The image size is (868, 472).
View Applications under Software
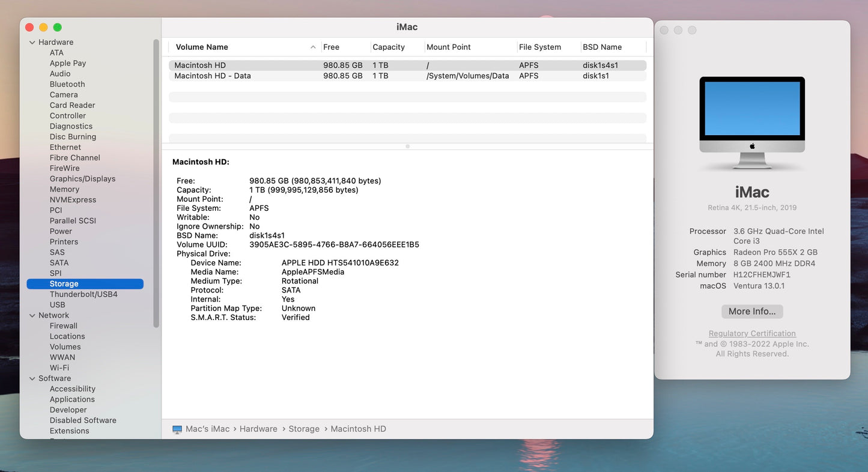click(72, 399)
